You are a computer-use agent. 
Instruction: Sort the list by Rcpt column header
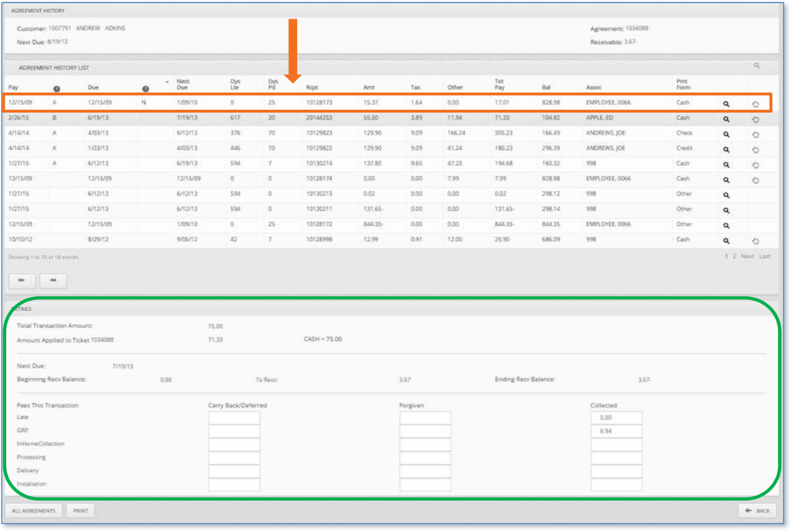coord(312,87)
